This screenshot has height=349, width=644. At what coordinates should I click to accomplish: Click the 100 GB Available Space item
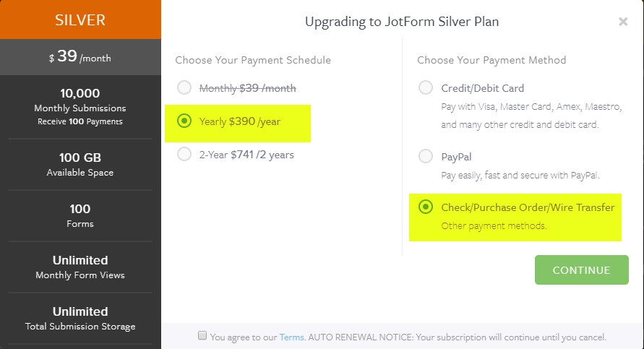click(80, 164)
